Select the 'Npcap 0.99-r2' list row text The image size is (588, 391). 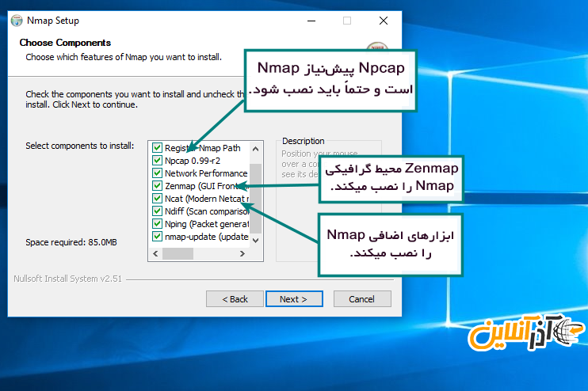[x=193, y=161]
